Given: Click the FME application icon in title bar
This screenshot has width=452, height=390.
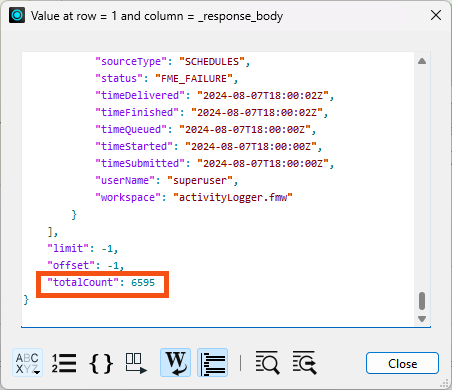Looking at the screenshot, I should (x=17, y=15).
